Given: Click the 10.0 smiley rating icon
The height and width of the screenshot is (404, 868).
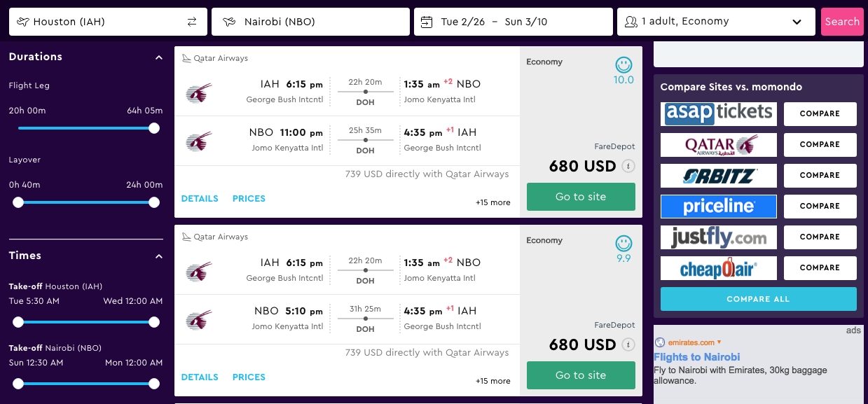Looking at the screenshot, I should click(x=624, y=65).
